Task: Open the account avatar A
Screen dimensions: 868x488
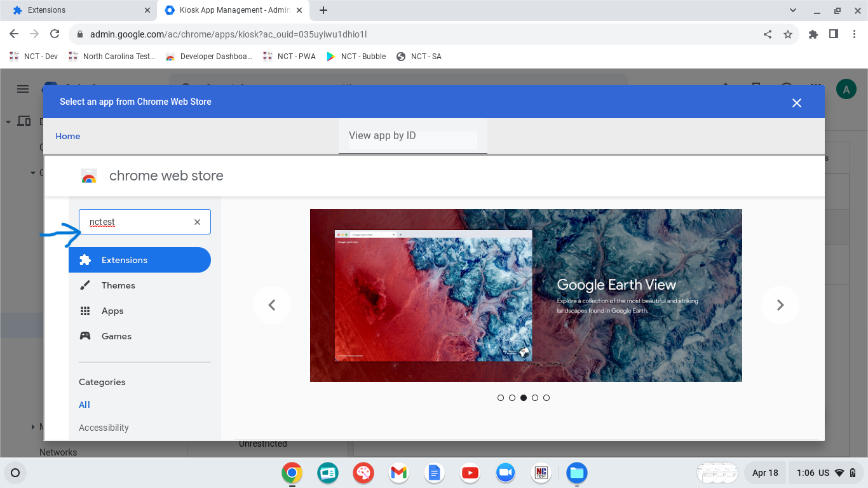Action: (x=846, y=90)
